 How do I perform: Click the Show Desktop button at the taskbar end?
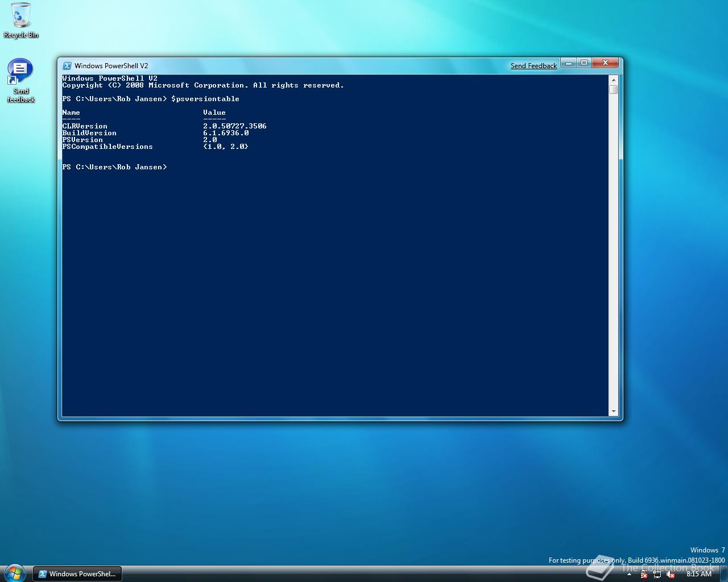[724, 573]
